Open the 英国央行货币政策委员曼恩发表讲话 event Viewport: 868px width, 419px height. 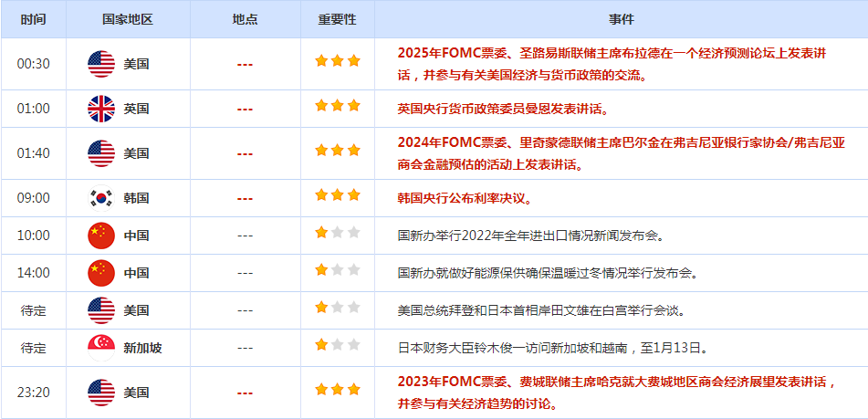(502, 109)
